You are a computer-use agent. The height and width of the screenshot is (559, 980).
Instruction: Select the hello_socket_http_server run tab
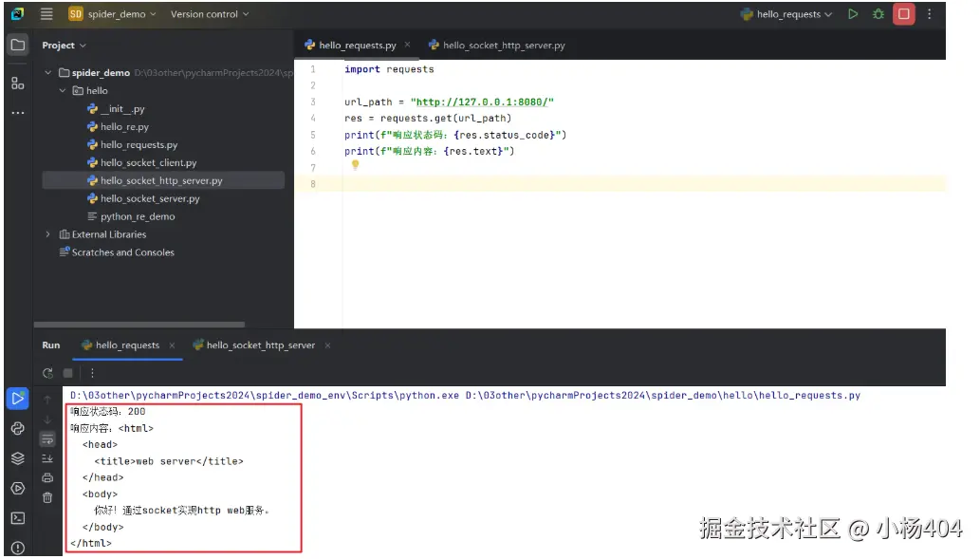pos(254,345)
